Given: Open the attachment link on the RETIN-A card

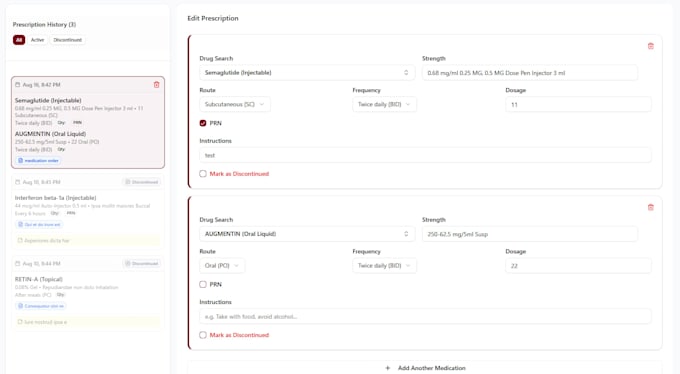Looking at the screenshot, I should pyautogui.click(x=41, y=306).
